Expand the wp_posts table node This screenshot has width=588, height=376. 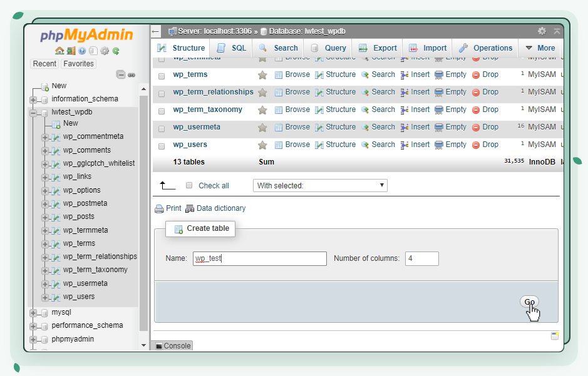(44, 218)
